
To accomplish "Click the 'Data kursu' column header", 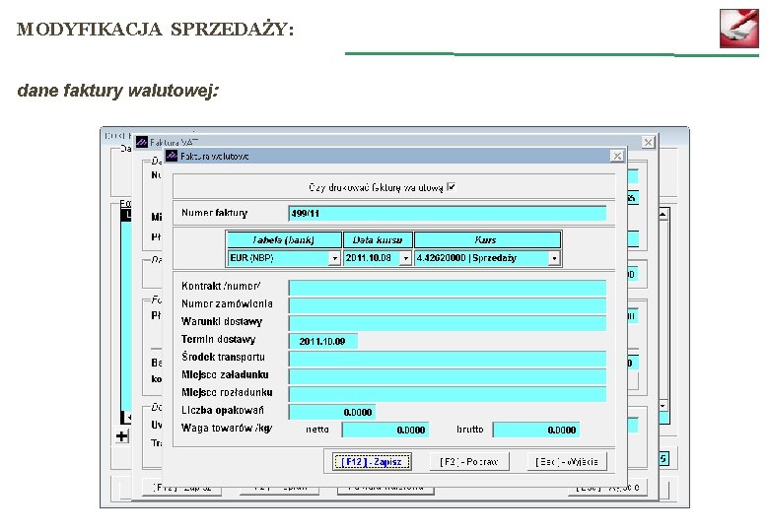I will pos(378,240).
